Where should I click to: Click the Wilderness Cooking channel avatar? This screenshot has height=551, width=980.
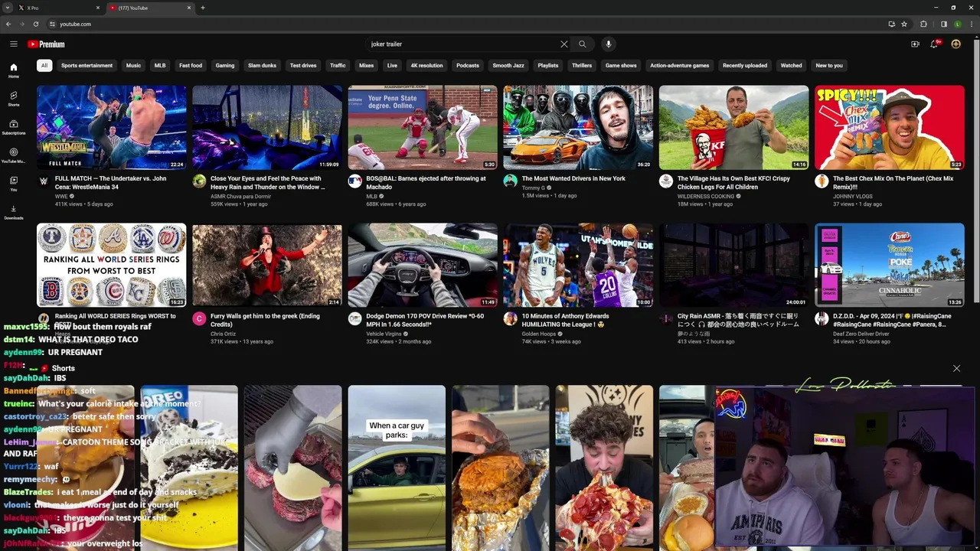click(666, 181)
